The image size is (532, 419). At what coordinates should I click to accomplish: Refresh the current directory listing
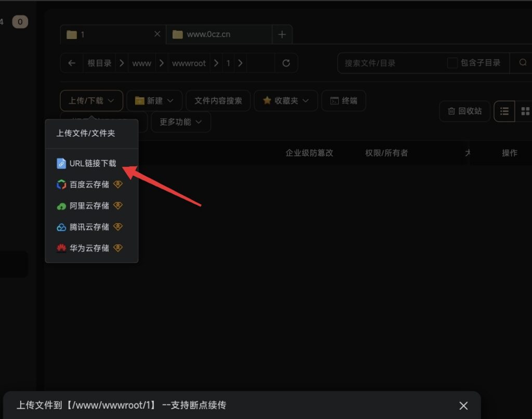click(x=286, y=63)
